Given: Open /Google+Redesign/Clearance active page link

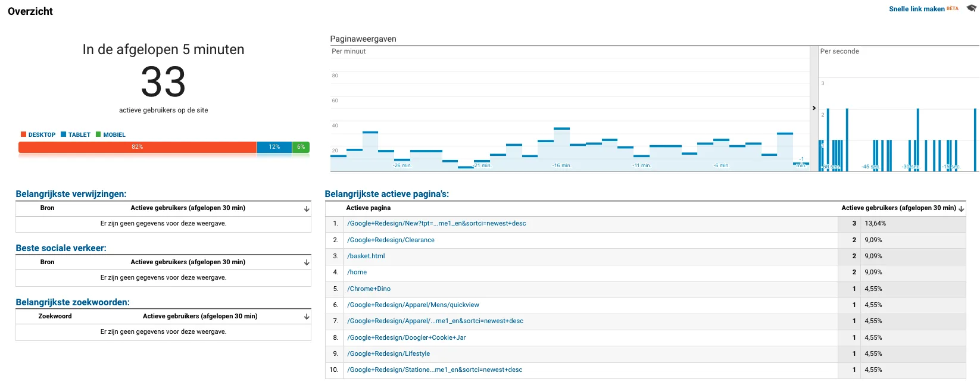Looking at the screenshot, I should pyautogui.click(x=391, y=240).
